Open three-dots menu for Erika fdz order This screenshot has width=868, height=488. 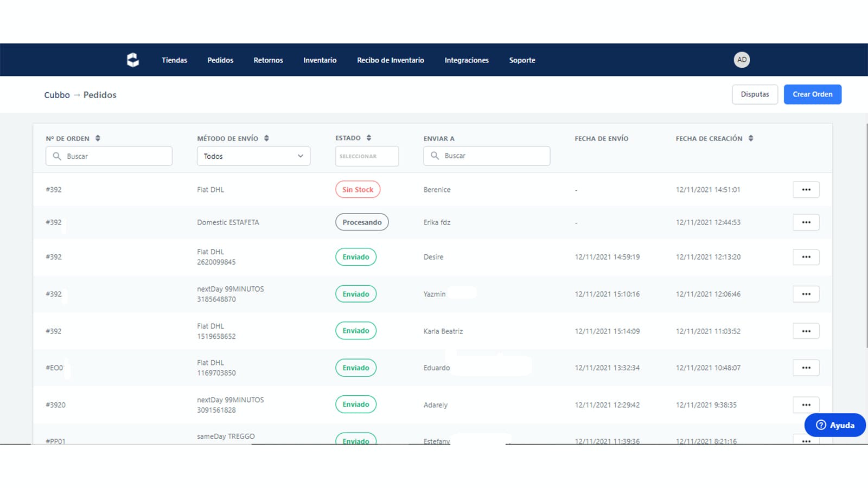(806, 222)
